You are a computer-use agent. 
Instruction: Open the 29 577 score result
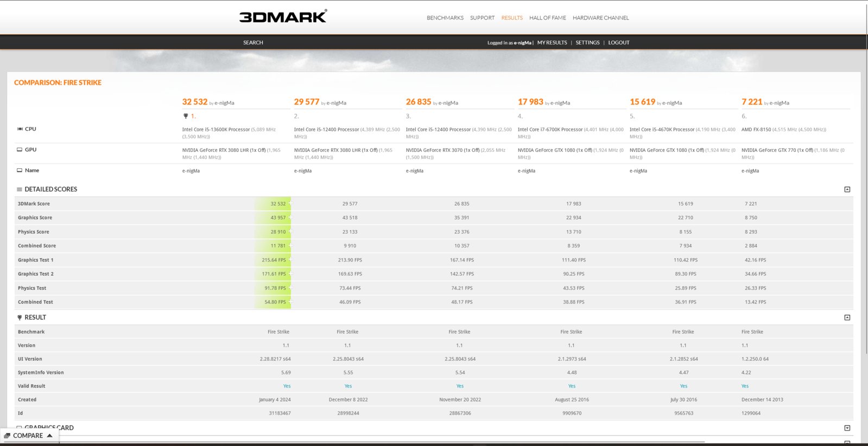click(x=307, y=102)
